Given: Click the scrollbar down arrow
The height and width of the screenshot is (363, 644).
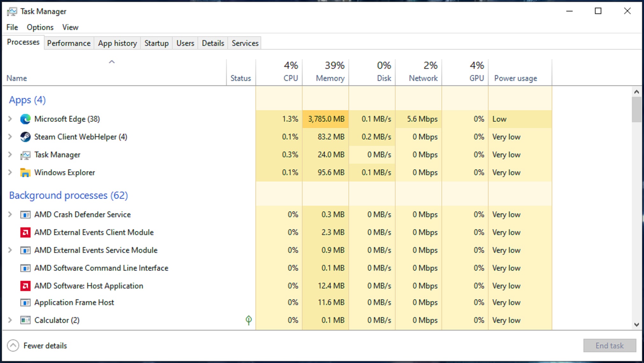Looking at the screenshot, I should pos(637,325).
